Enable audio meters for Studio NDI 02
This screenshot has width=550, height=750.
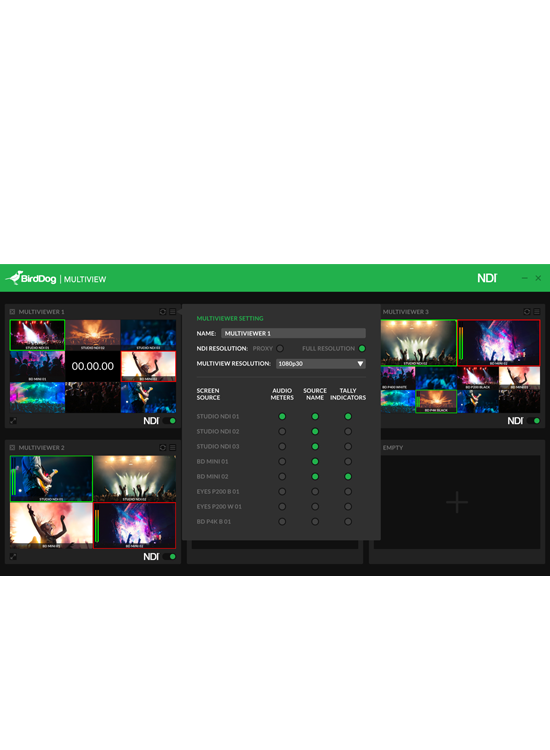(282, 431)
